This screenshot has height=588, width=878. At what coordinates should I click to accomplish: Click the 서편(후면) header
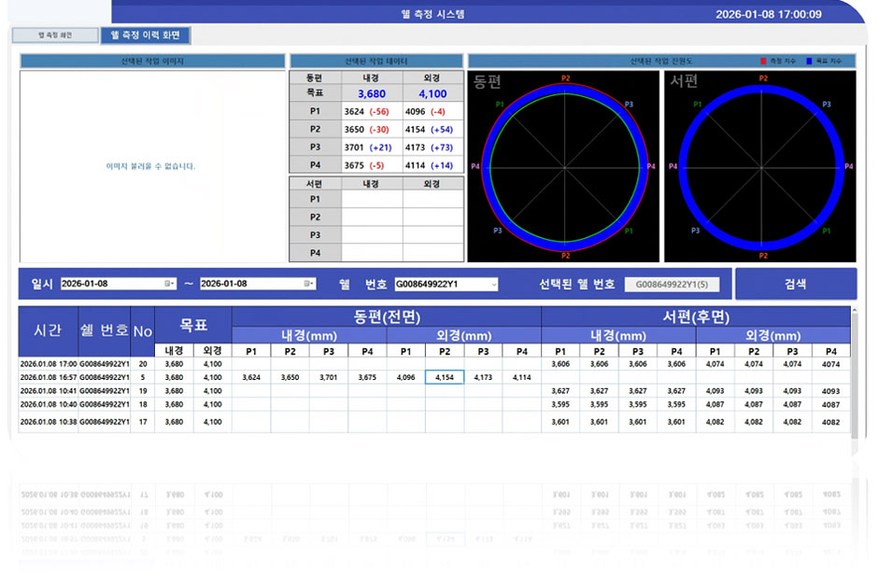tap(696, 316)
